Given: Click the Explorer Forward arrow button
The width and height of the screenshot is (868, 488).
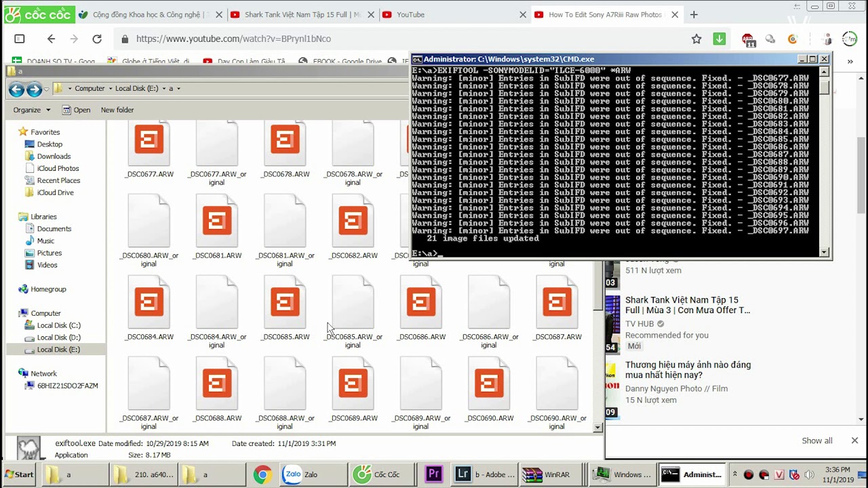Looking at the screenshot, I should point(34,89).
